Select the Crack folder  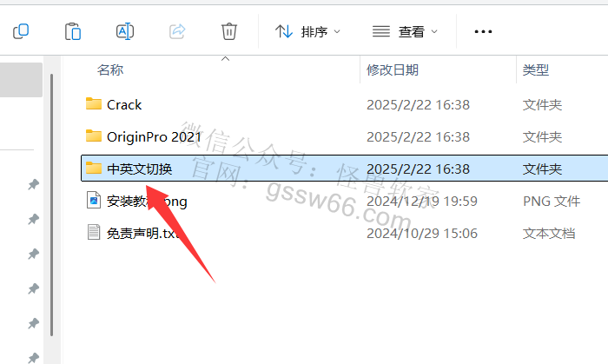[x=344, y=104]
